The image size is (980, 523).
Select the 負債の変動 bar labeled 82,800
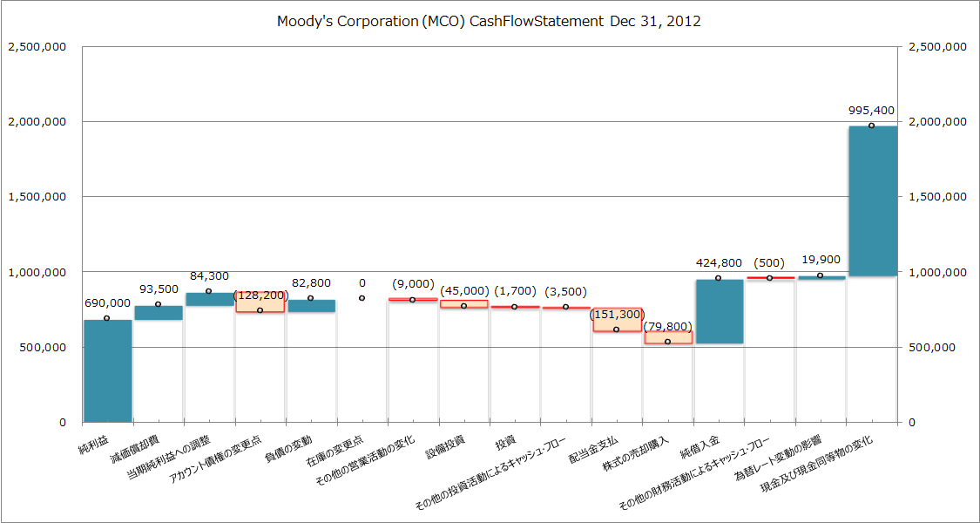pyautogui.click(x=311, y=306)
